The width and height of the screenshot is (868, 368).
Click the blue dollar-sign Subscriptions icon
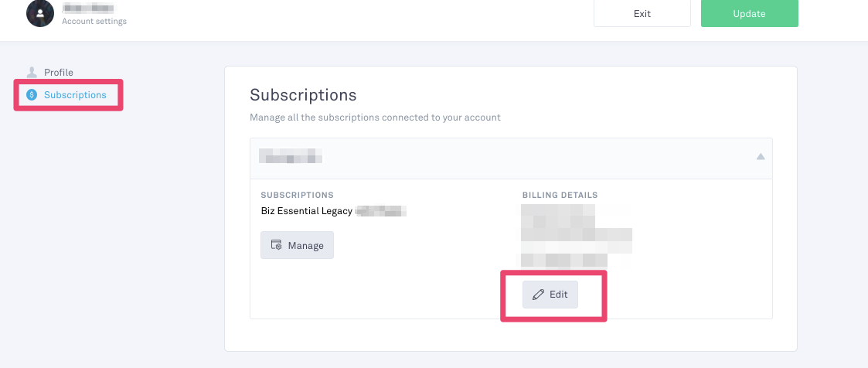32,94
